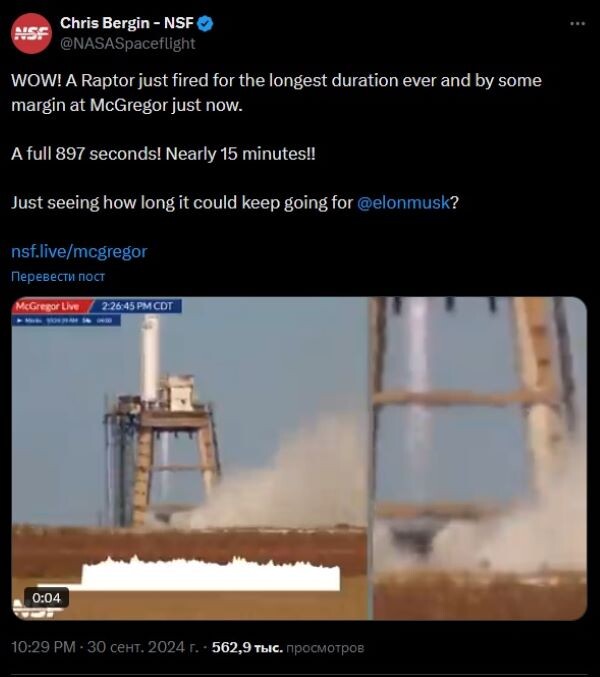Click the close-up engine plume video panel
Image resolution: width=600 pixels, height=677 pixels.
tap(479, 458)
